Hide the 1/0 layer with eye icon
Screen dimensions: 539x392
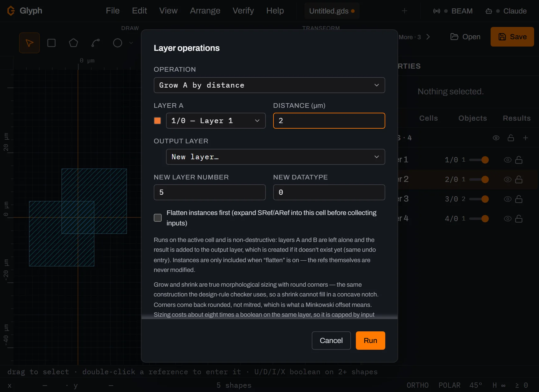click(508, 160)
